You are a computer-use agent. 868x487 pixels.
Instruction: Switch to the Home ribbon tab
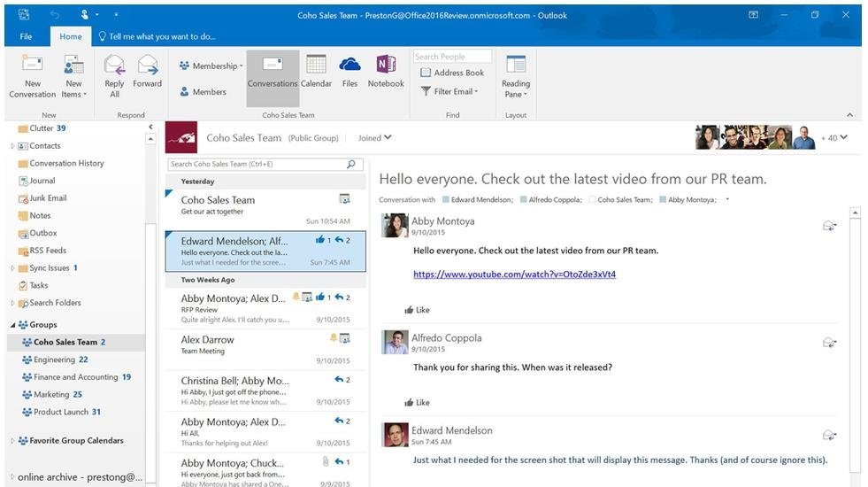point(71,36)
